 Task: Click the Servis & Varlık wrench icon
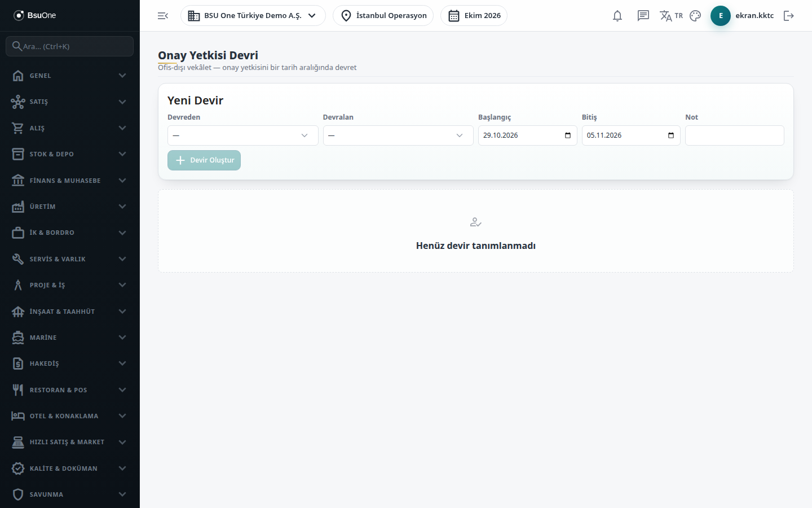18,259
